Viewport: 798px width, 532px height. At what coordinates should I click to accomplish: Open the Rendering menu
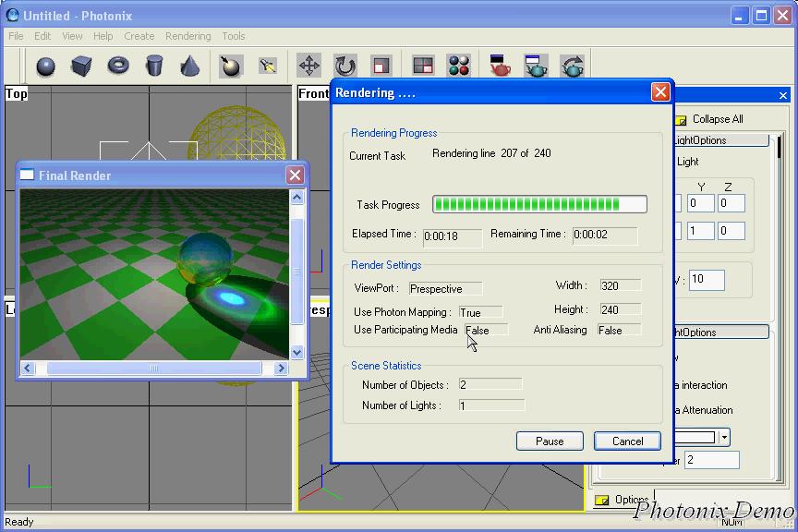187,36
